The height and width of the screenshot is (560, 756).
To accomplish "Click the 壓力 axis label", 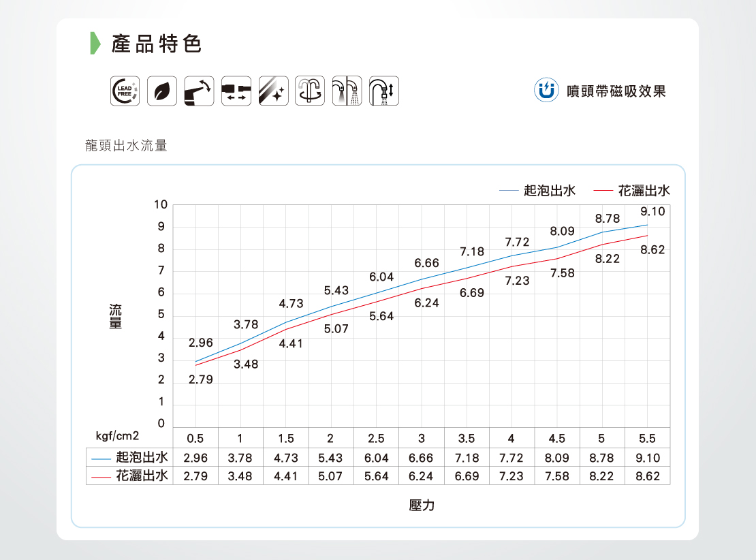I will click(x=422, y=505).
